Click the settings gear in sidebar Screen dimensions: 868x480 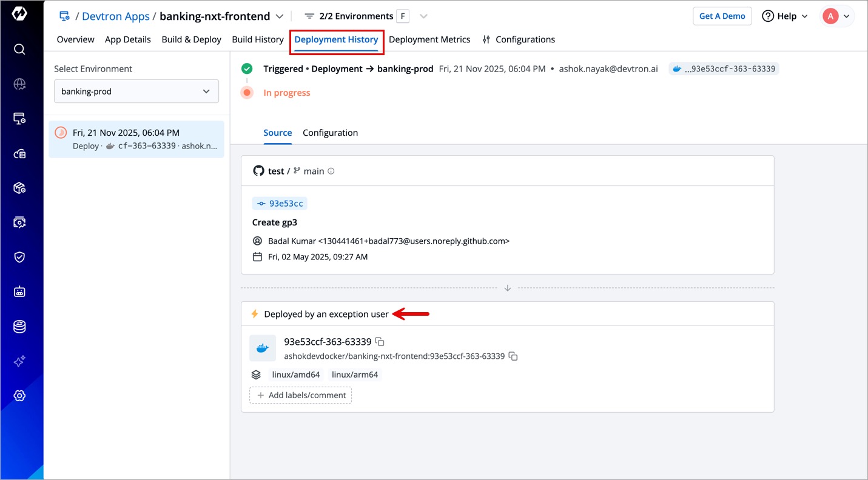click(x=19, y=396)
